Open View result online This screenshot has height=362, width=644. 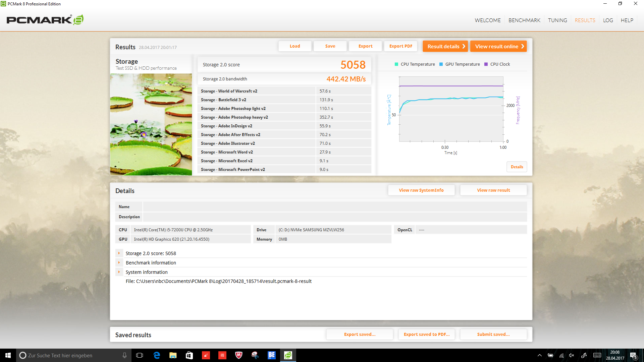498,46
